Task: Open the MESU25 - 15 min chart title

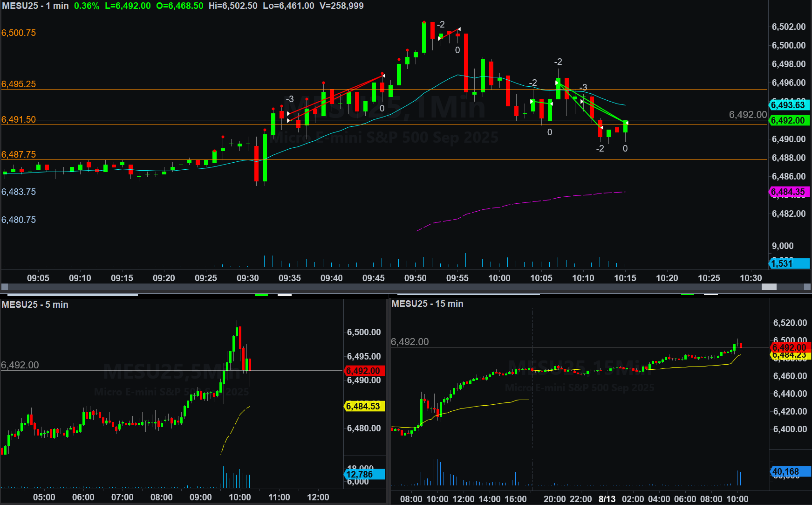Action: tap(427, 304)
